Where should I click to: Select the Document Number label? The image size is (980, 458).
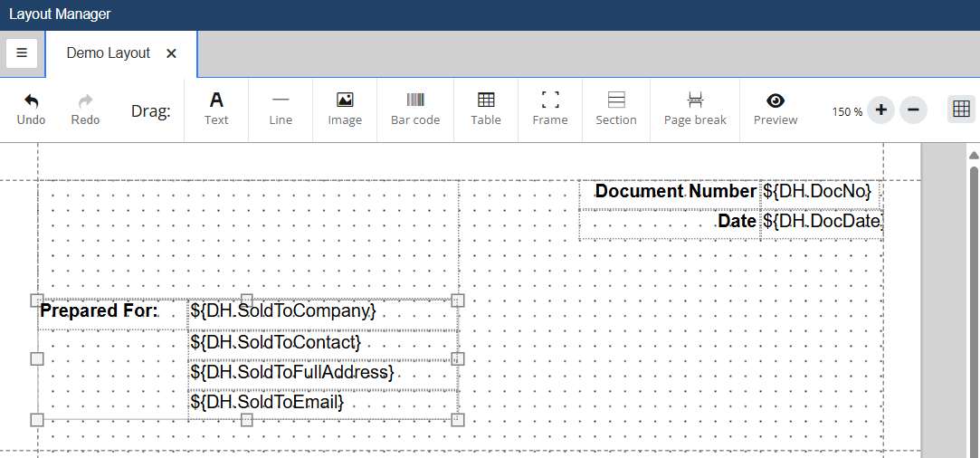click(x=674, y=192)
